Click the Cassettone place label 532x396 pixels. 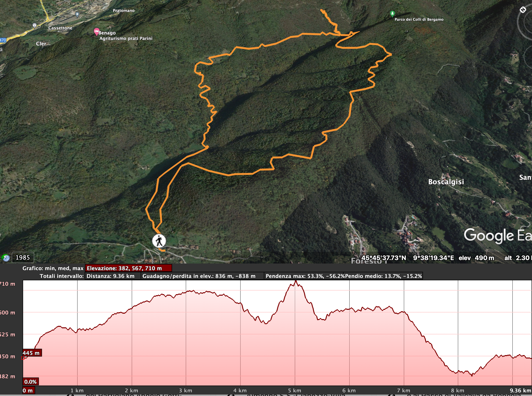60,28
